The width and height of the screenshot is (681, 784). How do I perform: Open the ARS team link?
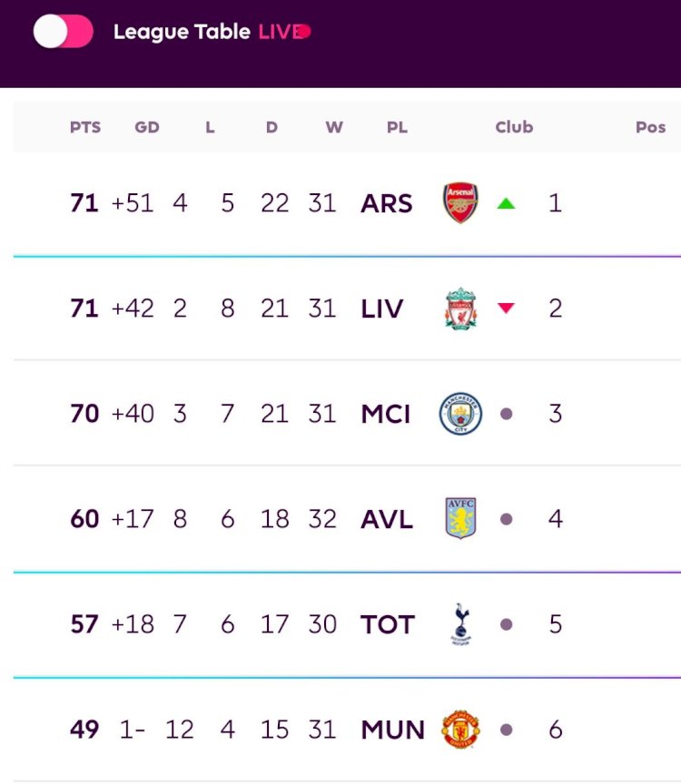click(x=386, y=203)
